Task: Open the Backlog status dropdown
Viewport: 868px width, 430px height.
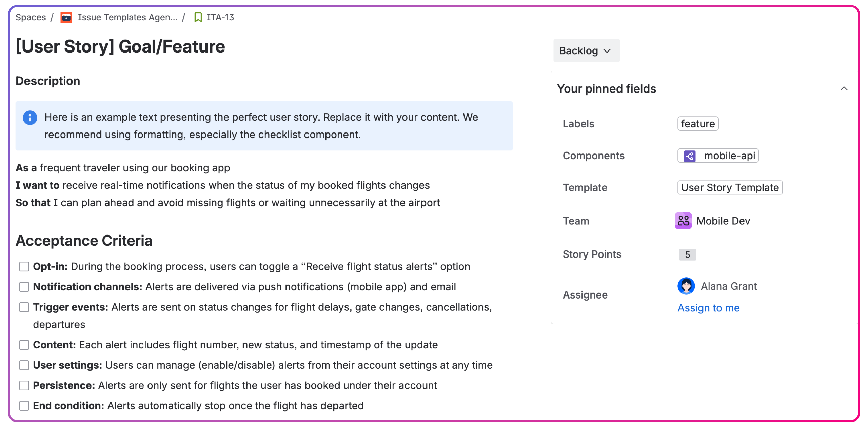Action: [x=586, y=51]
